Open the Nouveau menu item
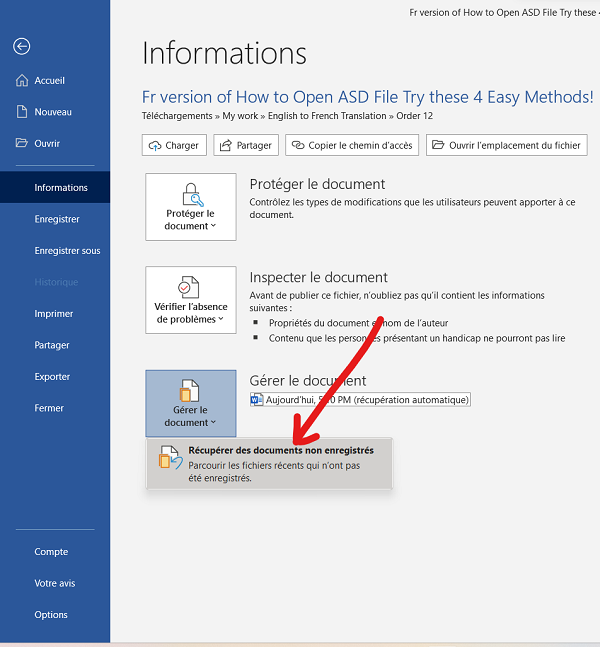 55,112
